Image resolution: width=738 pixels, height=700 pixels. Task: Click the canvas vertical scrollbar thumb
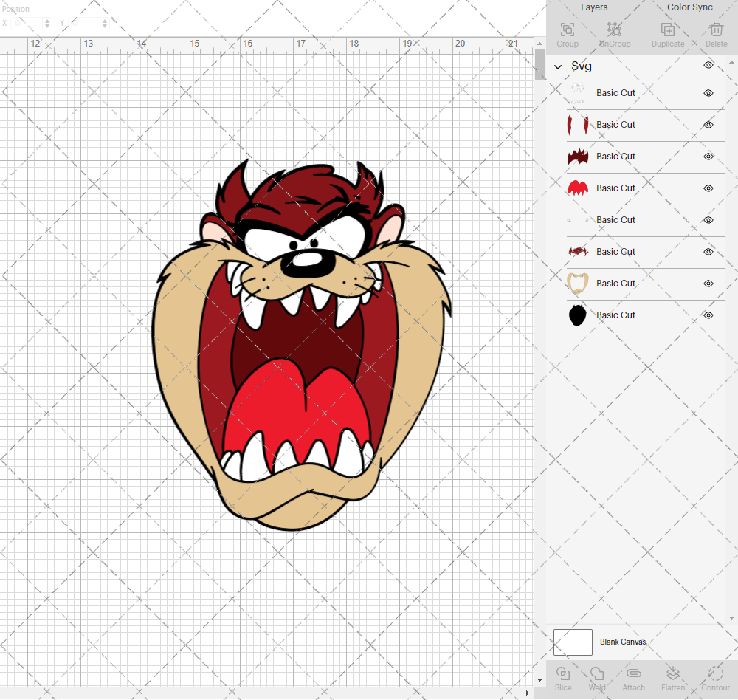pyautogui.click(x=540, y=64)
